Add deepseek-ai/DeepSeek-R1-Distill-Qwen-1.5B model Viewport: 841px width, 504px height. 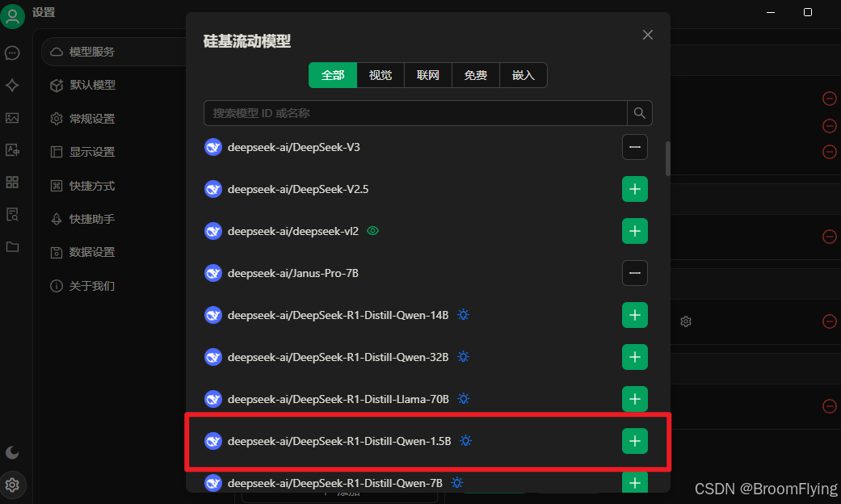pyautogui.click(x=634, y=441)
